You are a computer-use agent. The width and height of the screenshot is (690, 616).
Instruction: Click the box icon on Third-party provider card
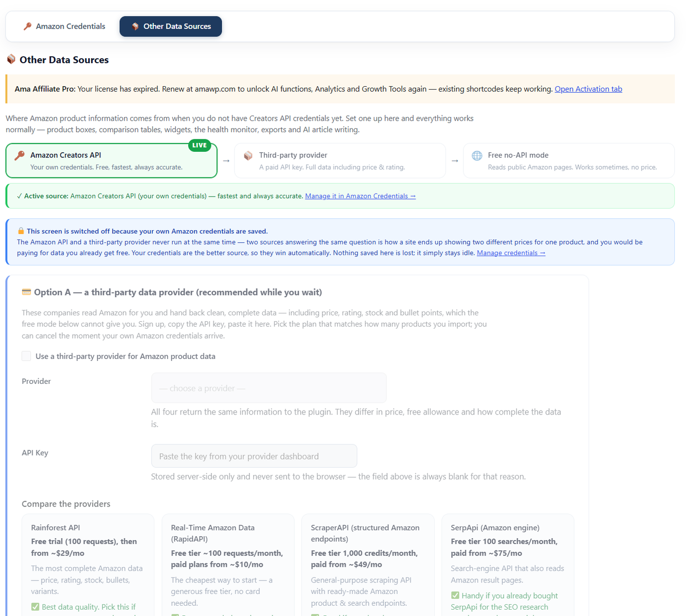[x=248, y=156]
